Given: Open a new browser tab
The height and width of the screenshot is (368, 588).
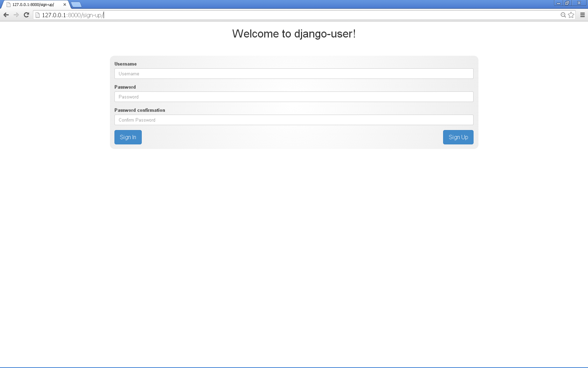Looking at the screenshot, I should tap(76, 5).
